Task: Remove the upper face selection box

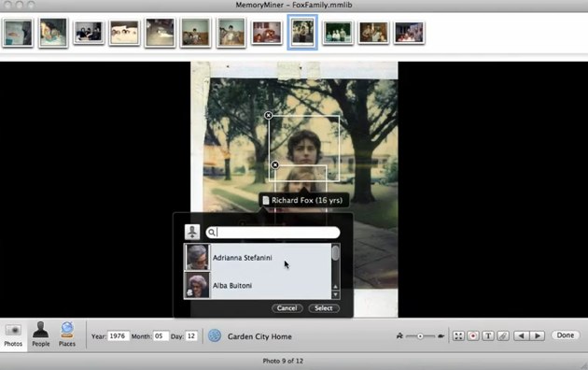Action: point(268,115)
